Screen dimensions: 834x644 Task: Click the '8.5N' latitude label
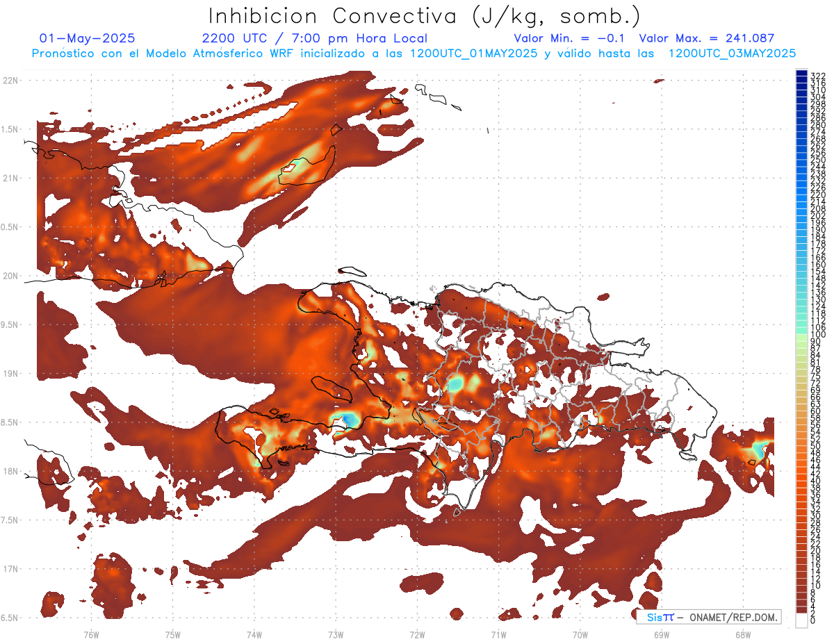click(10, 422)
